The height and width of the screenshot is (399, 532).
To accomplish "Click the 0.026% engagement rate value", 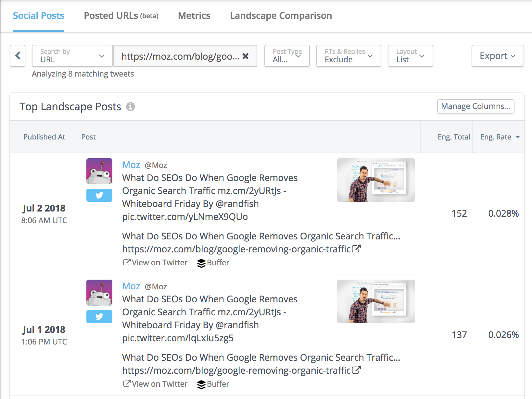I will pos(503,335).
